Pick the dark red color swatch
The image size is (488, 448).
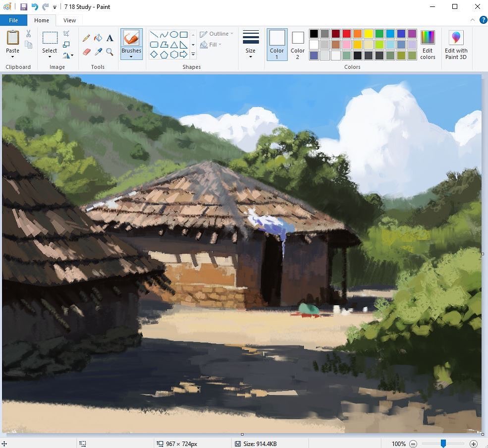tap(336, 34)
